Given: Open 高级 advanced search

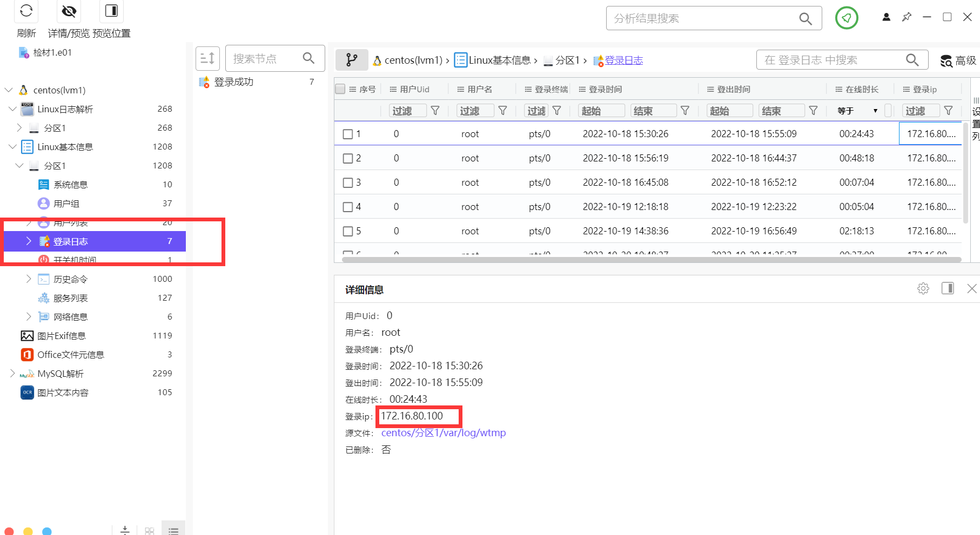Looking at the screenshot, I should (x=958, y=60).
